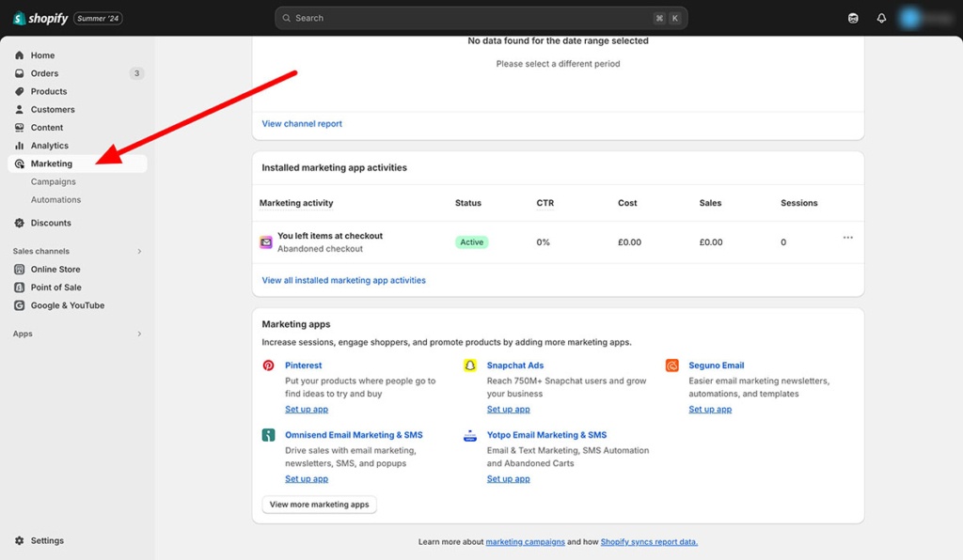This screenshot has width=963, height=560.
Task: Open Products via its tag icon
Action: coord(21,90)
